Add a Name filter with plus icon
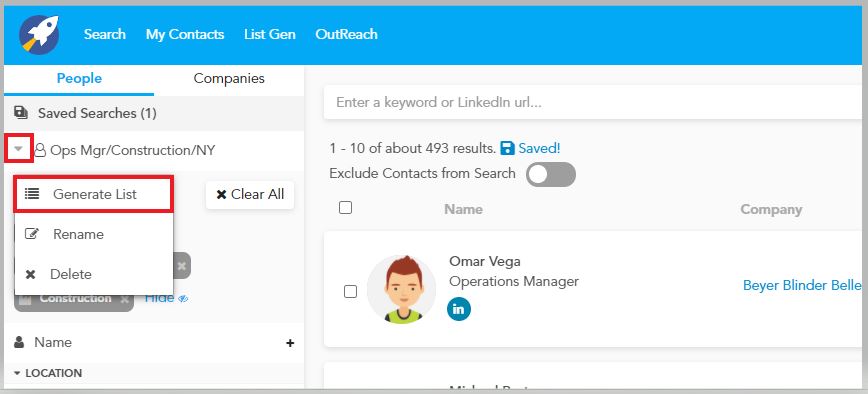The image size is (868, 394). tap(290, 343)
